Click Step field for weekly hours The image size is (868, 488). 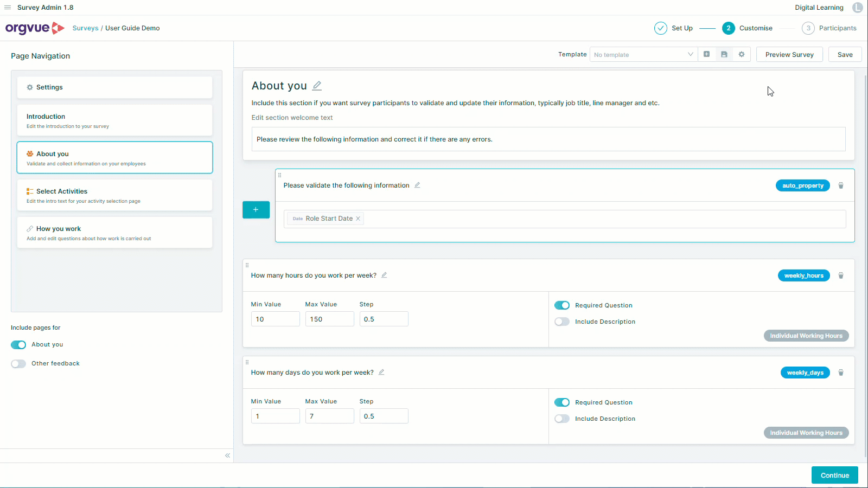[x=384, y=319]
